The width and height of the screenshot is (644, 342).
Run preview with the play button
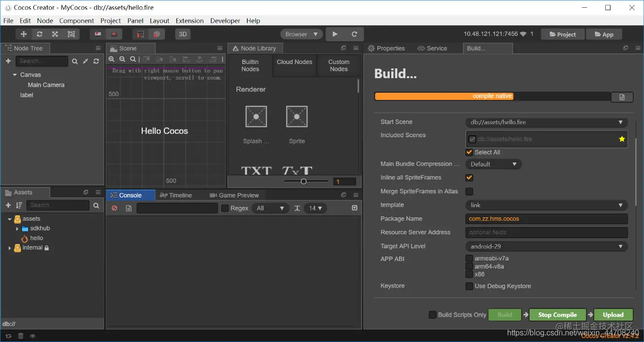334,34
